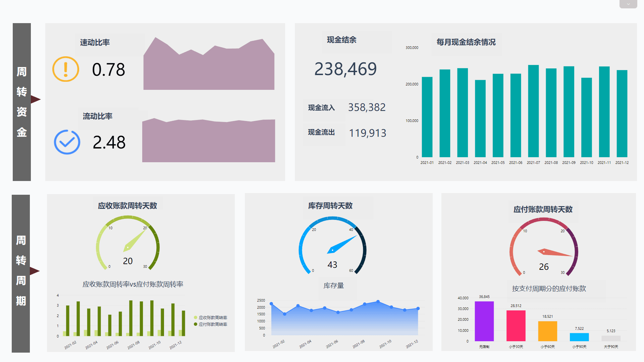Click the 2021-06 axis label in 库存量 chart

pyautogui.click(x=332, y=344)
